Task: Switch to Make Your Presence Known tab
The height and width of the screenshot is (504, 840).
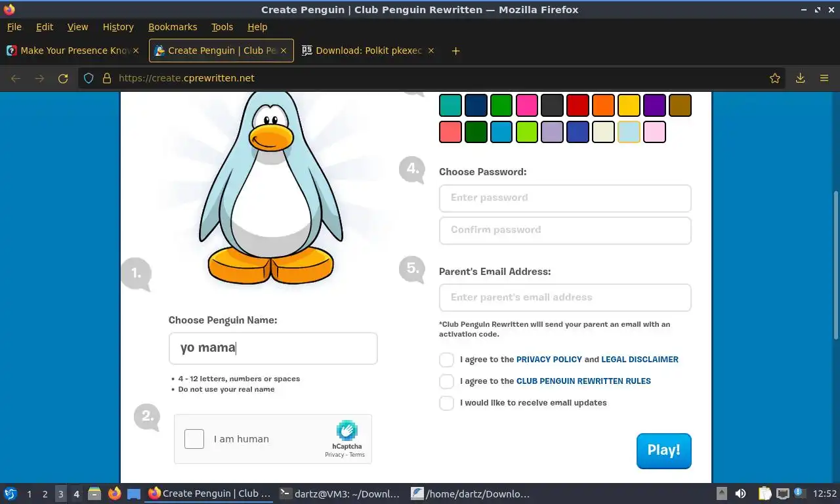Action: [x=73, y=51]
